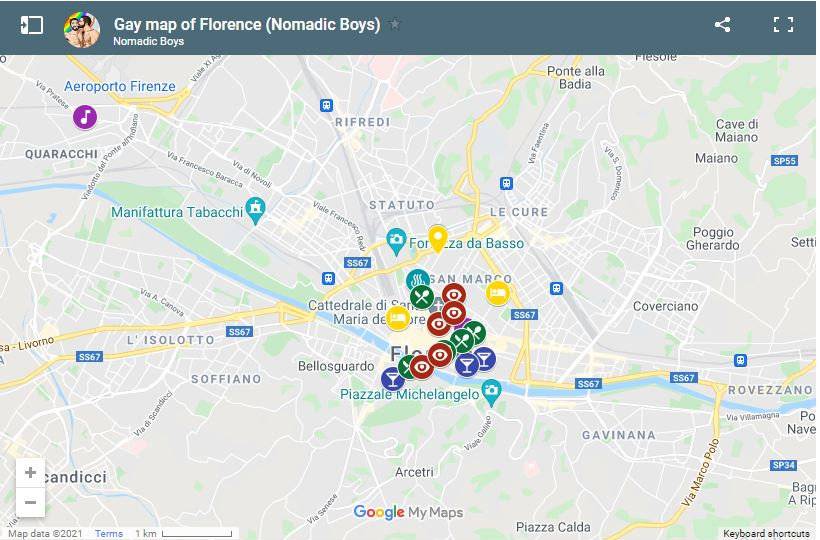The image size is (820, 540).
Task: Click train station icon left of SS67 badge
Action: point(328,278)
